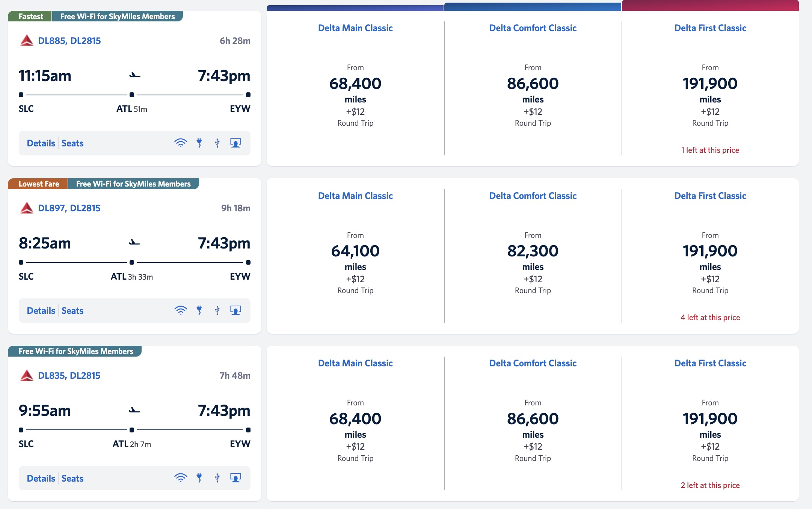
Task: Click airplane icon on 9:55am departure flight
Action: (135, 410)
